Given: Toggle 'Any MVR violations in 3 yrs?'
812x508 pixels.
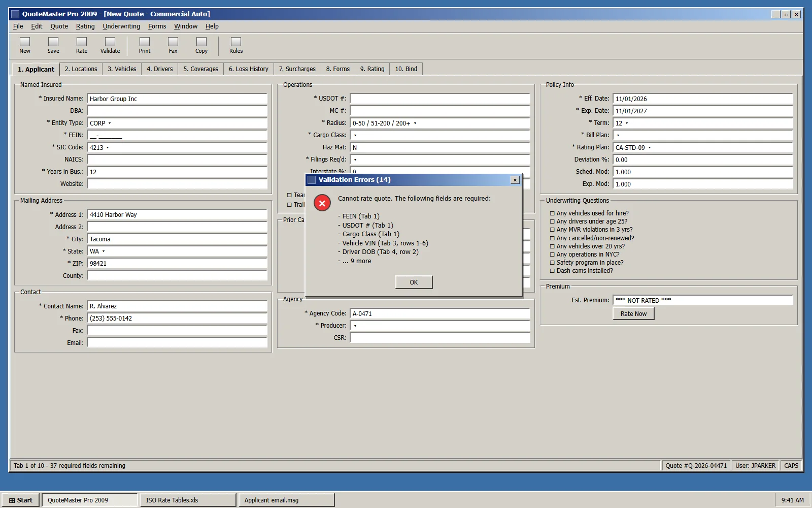Looking at the screenshot, I should point(552,230).
